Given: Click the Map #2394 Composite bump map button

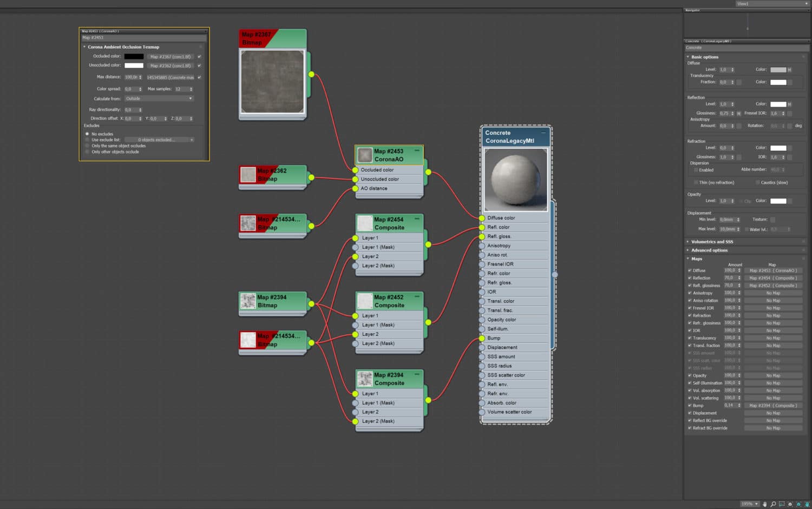Looking at the screenshot, I should (x=773, y=406).
